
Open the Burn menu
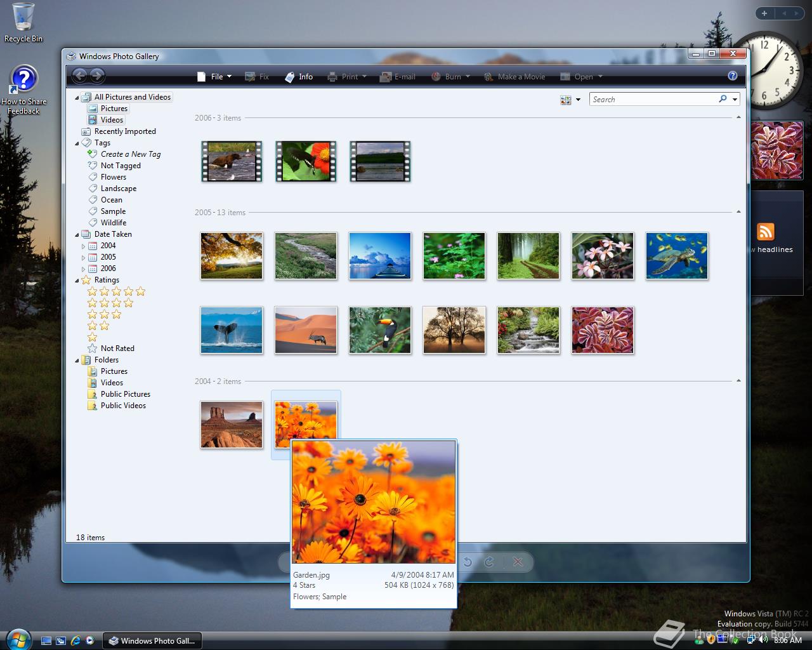pyautogui.click(x=450, y=76)
